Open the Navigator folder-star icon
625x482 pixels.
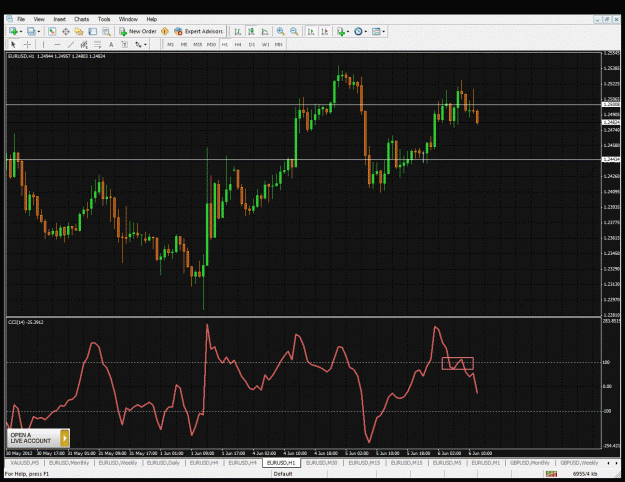pos(79,31)
